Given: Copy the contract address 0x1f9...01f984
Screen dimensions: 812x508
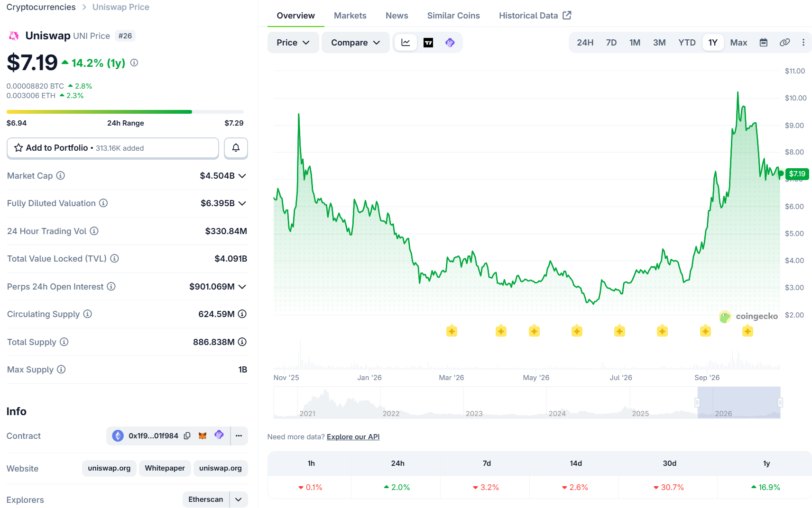Looking at the screenshot, I should point(187,435).
